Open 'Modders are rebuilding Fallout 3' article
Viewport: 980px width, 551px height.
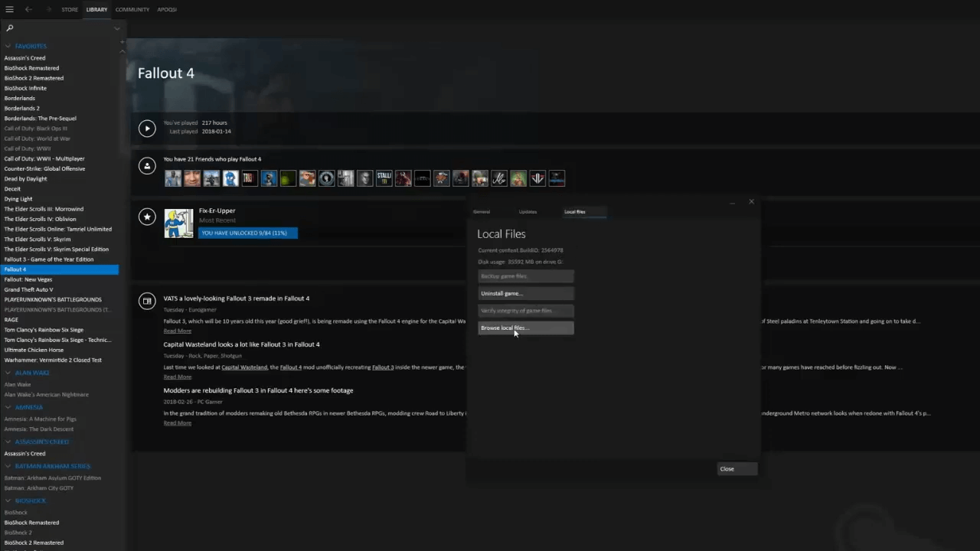pos(258,390)
